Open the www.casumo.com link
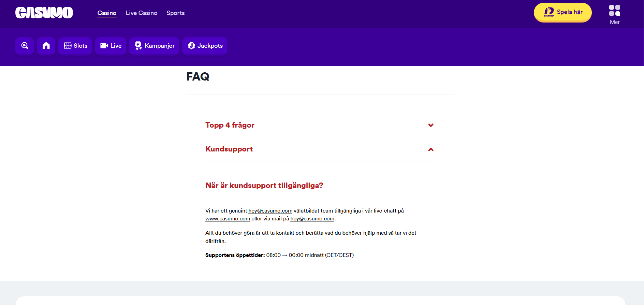This screenshot has width=644, height=305. tap(228, 219)
